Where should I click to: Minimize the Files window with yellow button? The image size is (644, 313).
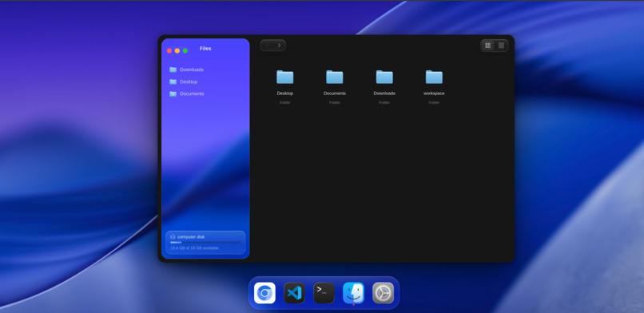click(x=177, y=51)
